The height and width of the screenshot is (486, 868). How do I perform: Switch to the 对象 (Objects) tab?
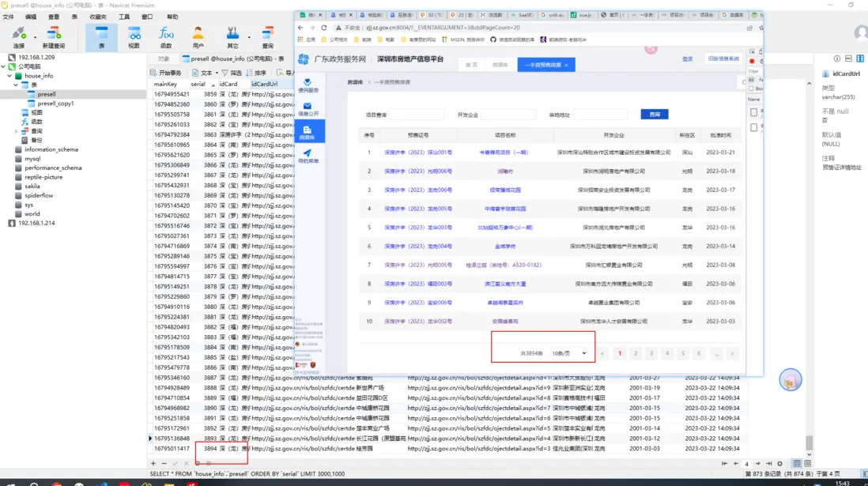164,58
